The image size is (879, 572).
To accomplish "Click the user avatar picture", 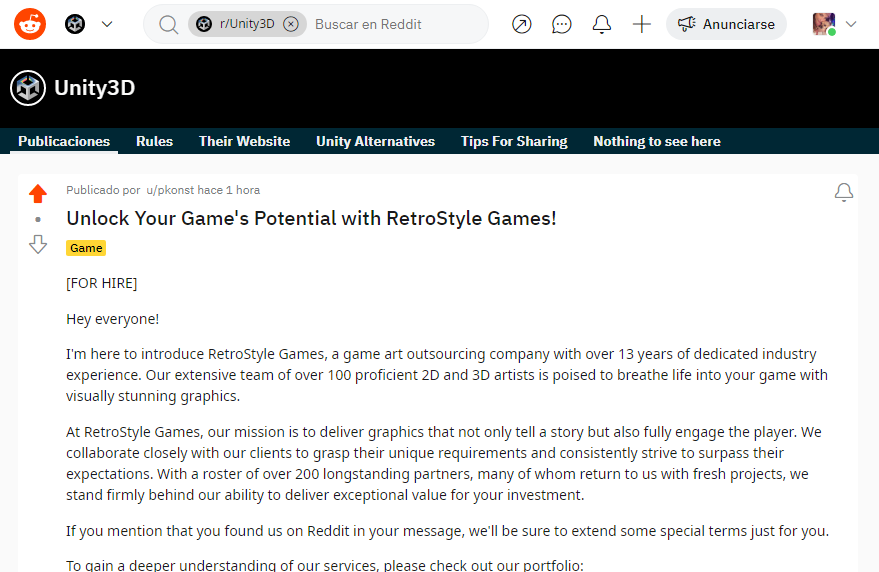I will 824,24.
